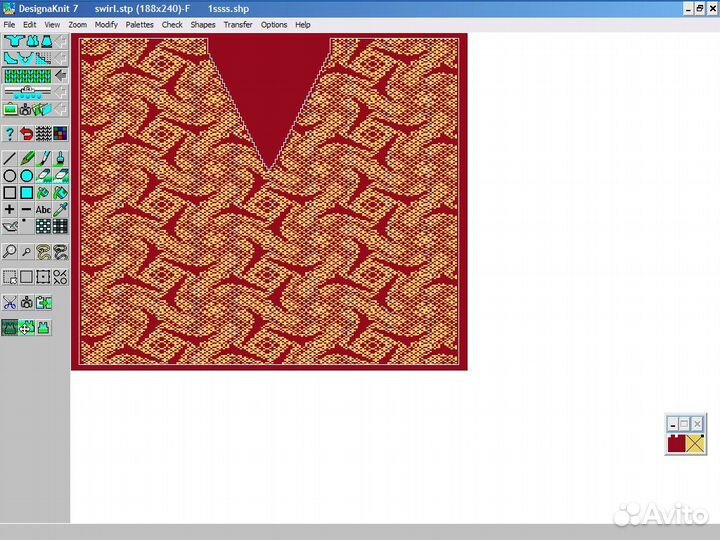Image resolution: width=720 pixels, height=540 pixels.
Task: Select the thin Brush tool
Action: click(44, 159)
